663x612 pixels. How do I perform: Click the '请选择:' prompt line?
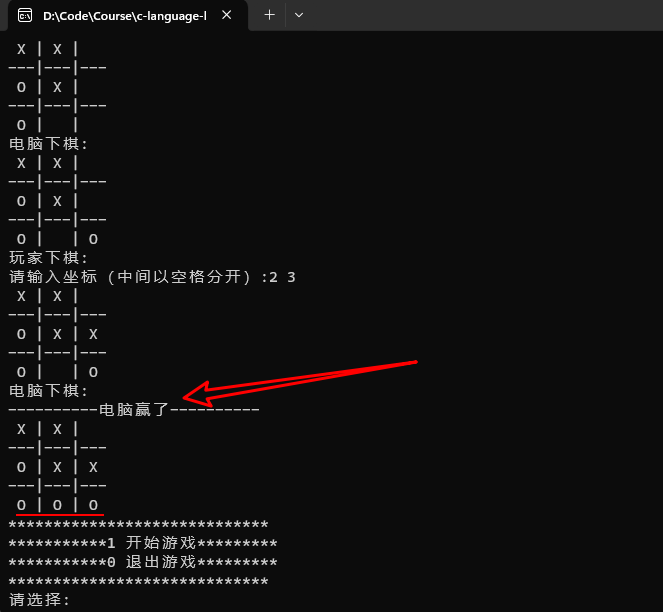click(x=39, y=600)
